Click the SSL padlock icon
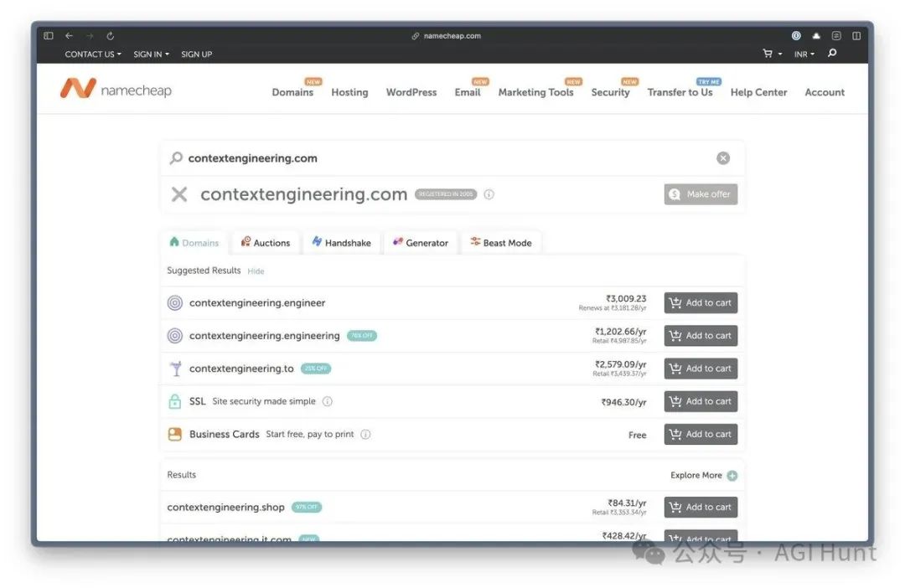The image size is (905, 588). click(x=175, y=401)
